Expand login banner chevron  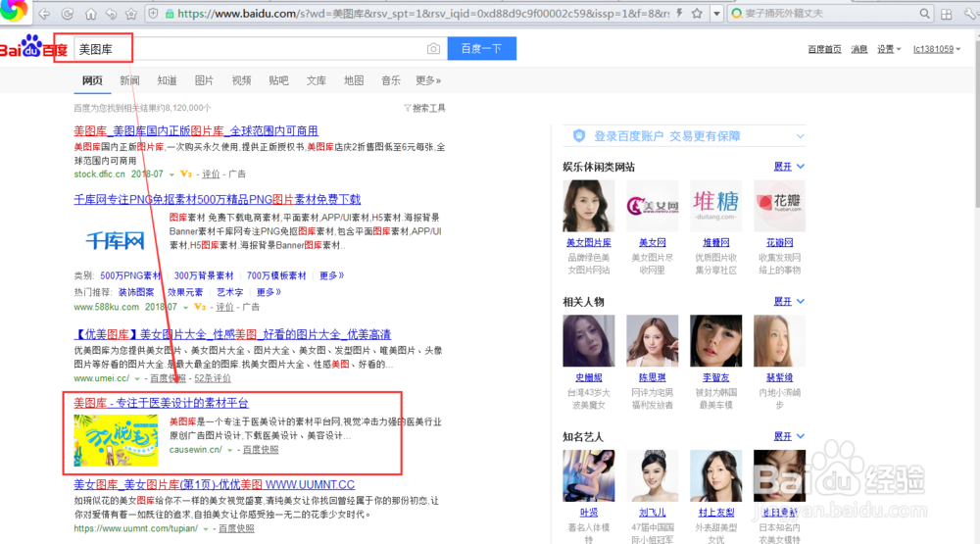click(800, 136)
